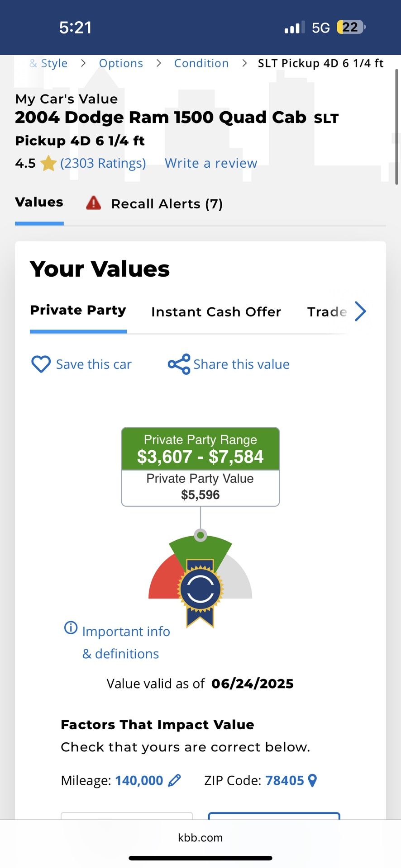Tap the location pin next to ZIP code

(x=312, y=780)
